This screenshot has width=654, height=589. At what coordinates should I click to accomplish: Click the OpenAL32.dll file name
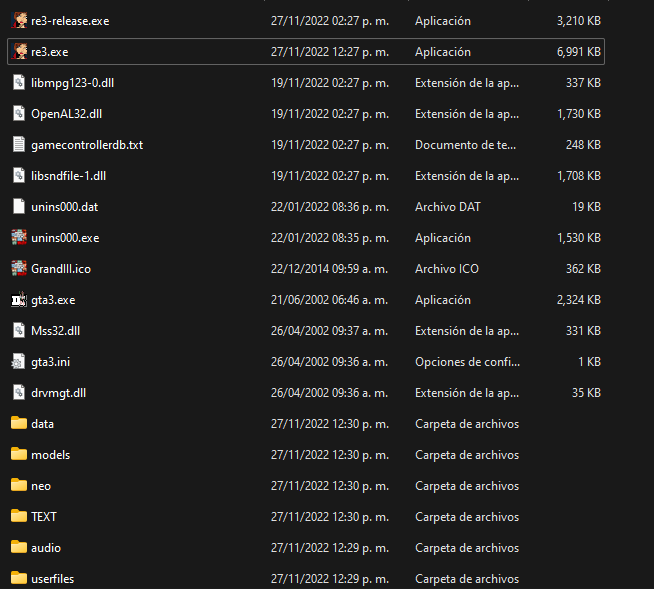pos(66,114)
